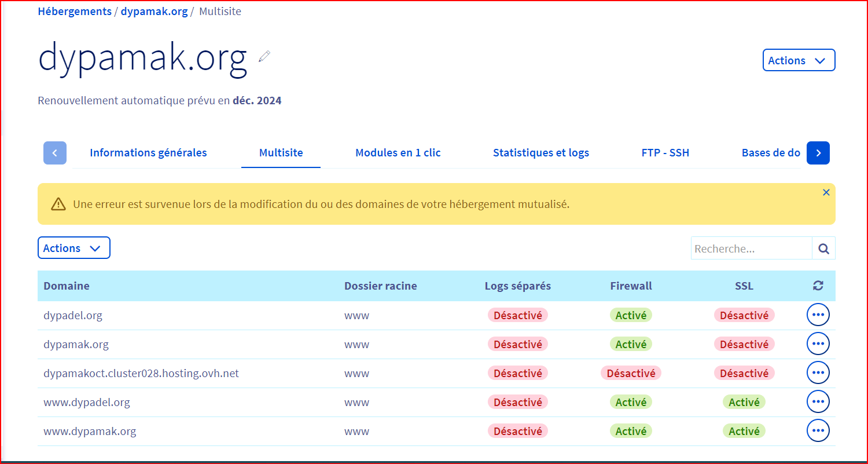Open the Modules en 1 clic tab

[x=398, y=153]
